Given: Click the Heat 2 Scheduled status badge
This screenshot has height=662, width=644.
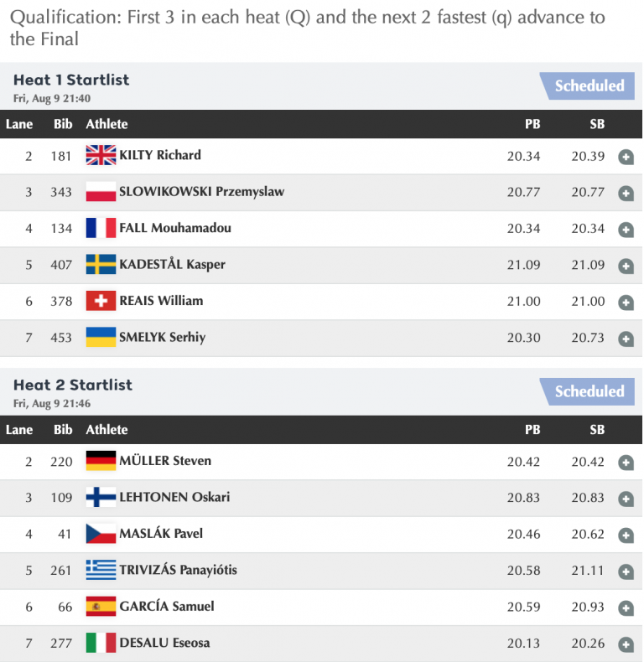Looking at the screenshot, I should click(x=588, y=391).
